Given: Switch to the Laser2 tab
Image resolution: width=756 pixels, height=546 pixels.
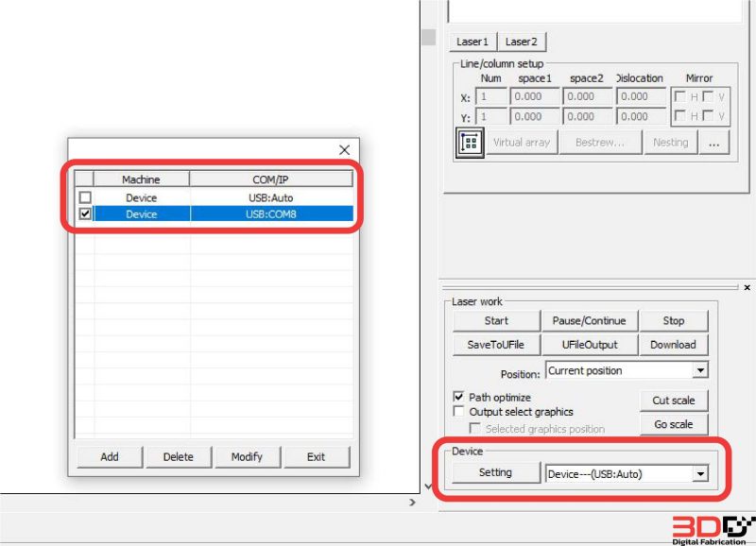Looking at the screenshot, I should point(522,42).
